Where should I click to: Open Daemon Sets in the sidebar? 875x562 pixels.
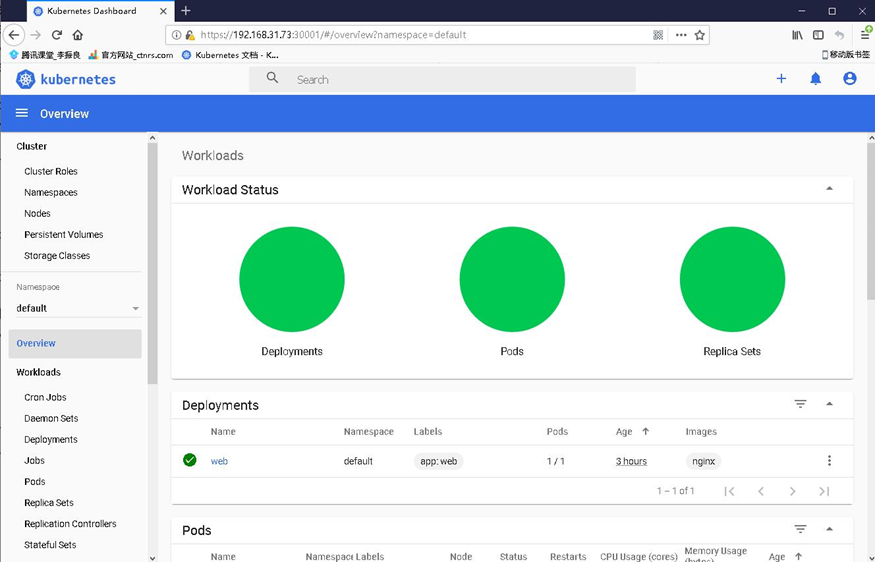(x=51, y=418)
